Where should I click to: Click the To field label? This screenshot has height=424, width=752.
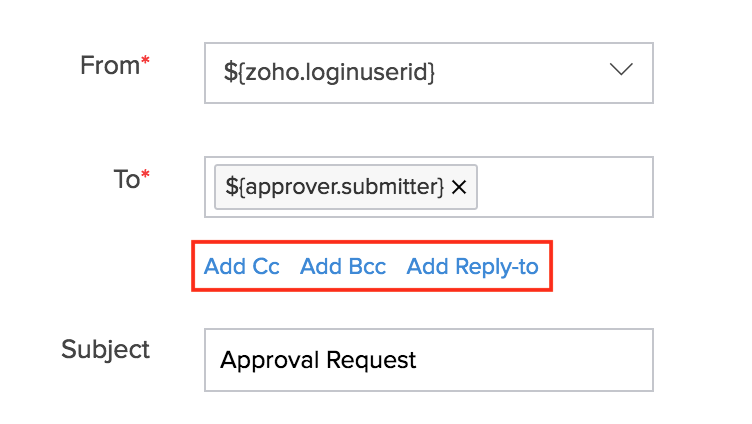(127, 179)
